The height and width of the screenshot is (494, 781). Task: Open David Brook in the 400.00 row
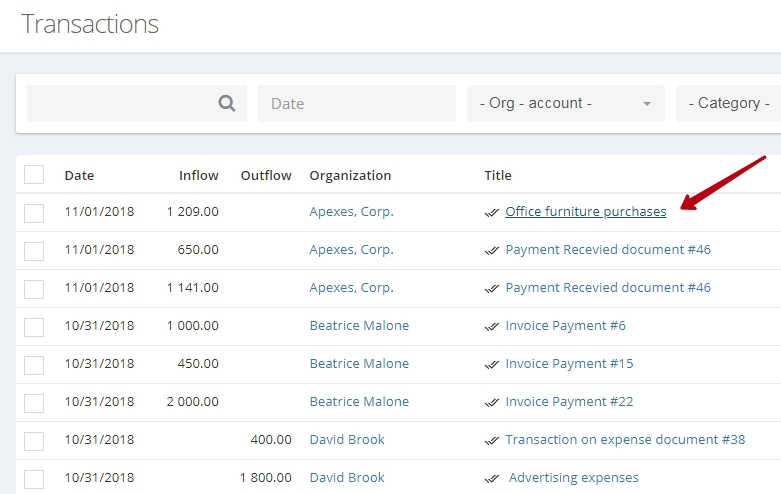pos(347,440)
